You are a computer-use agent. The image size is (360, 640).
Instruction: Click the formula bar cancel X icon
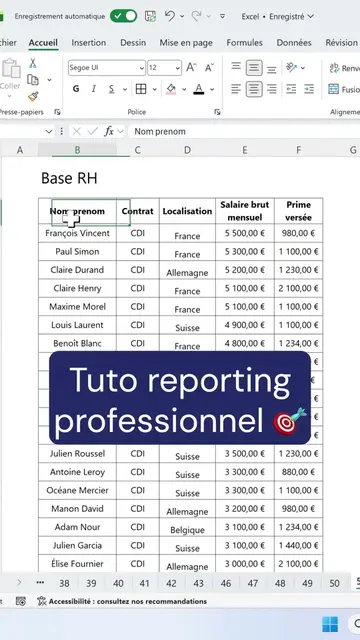[76, 131]
